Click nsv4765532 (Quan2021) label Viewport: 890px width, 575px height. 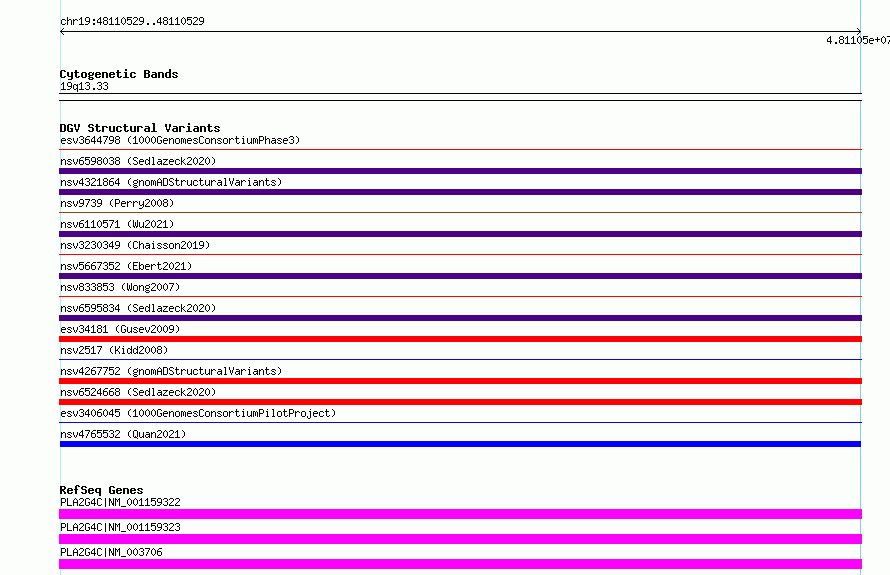coord(123,434)
